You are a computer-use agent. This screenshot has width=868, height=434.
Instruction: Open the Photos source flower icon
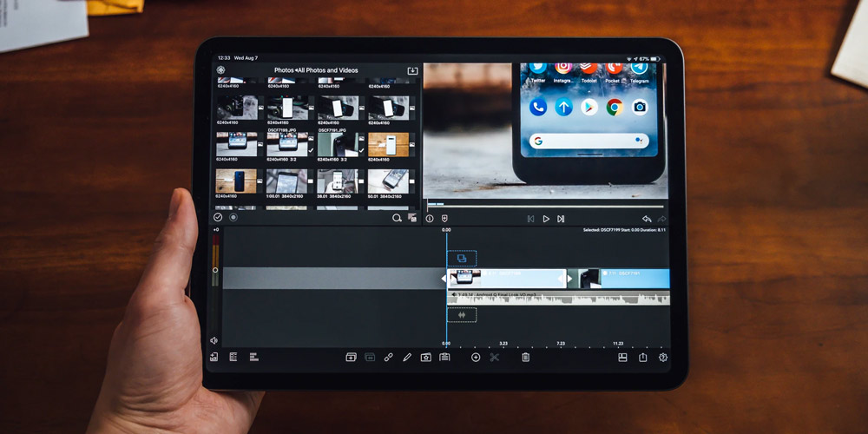[220, 69]
